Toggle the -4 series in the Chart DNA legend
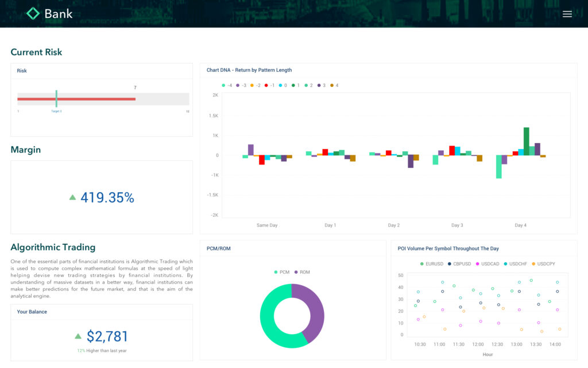This screenshot has width=588, height=368. pos(227,85)
